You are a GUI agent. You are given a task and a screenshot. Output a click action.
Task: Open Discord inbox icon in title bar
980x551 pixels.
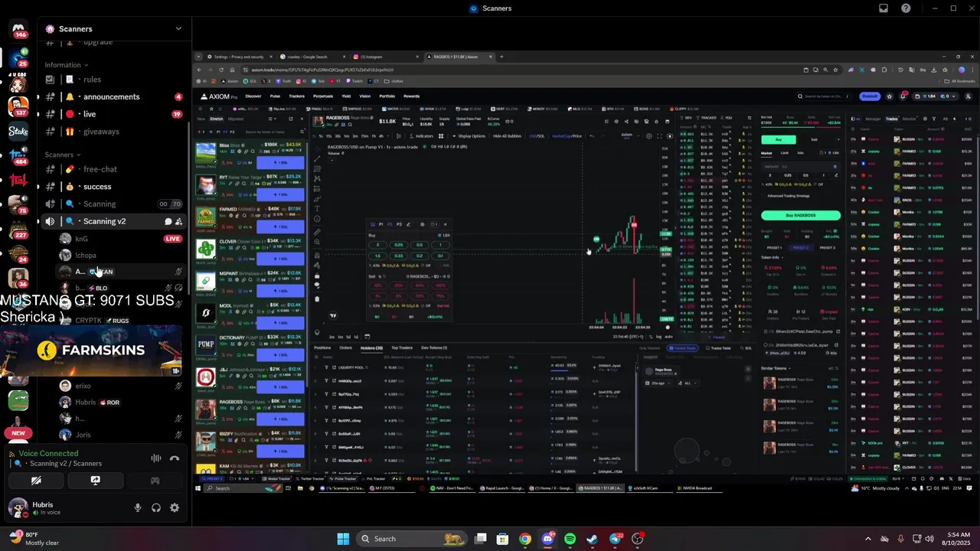coord(884,8)
